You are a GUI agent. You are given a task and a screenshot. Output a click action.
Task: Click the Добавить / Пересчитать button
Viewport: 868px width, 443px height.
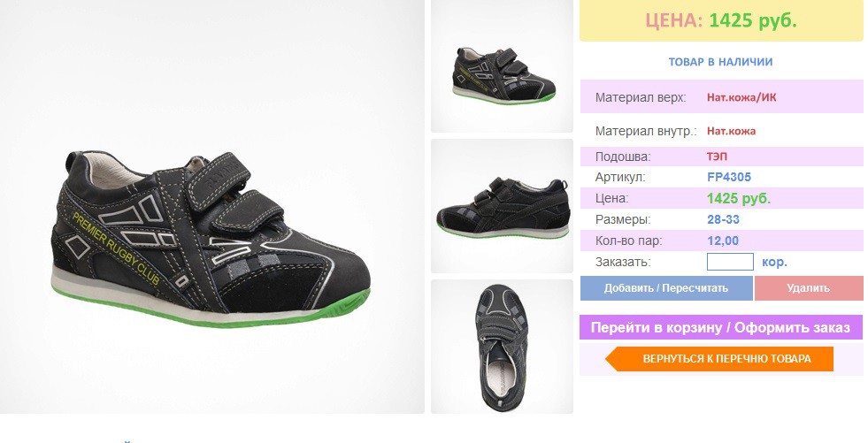click(666, 288)
